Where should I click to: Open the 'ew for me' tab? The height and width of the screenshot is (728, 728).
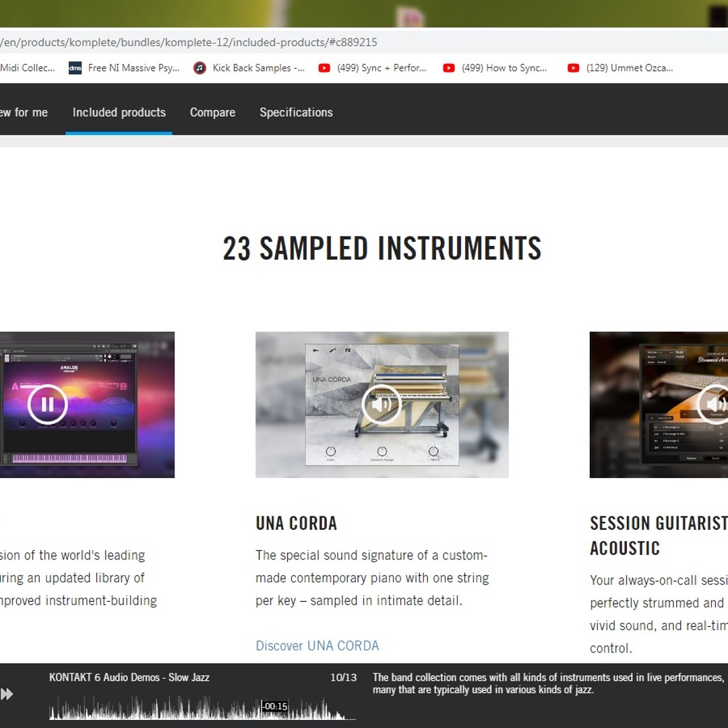(24, 113)
